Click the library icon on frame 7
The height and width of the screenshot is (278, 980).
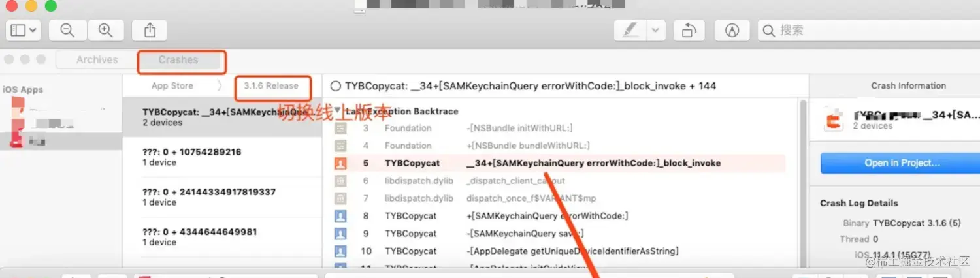[x=340, y=198]
